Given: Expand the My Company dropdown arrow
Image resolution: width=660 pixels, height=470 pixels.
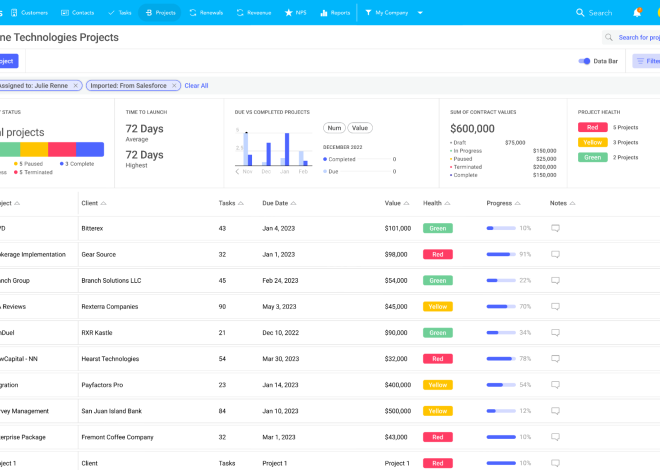Looking at the screenshot, I should [x=420, y=13].
